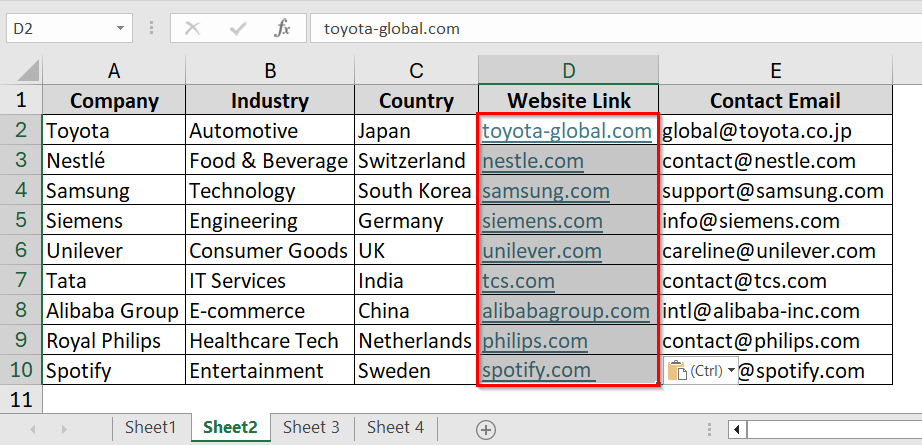
Task: Click the Website Link header cell
Action: point(569,100)
